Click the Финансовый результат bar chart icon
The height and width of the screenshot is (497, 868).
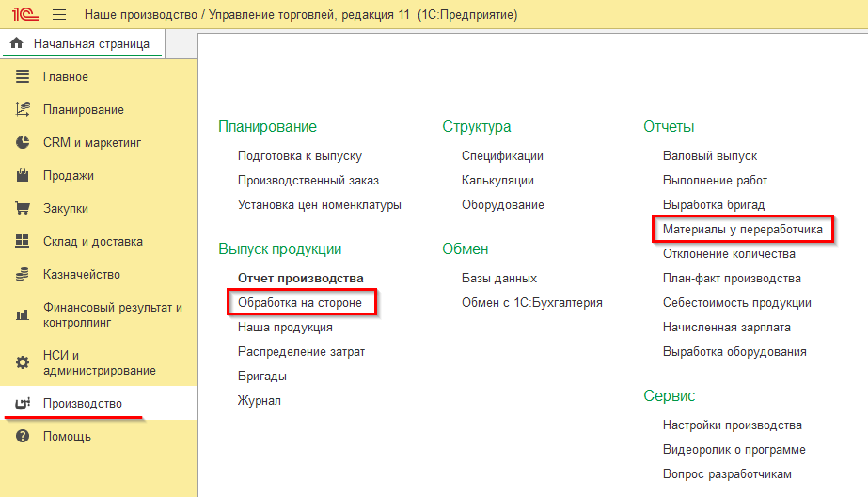[x=23, y=315]
